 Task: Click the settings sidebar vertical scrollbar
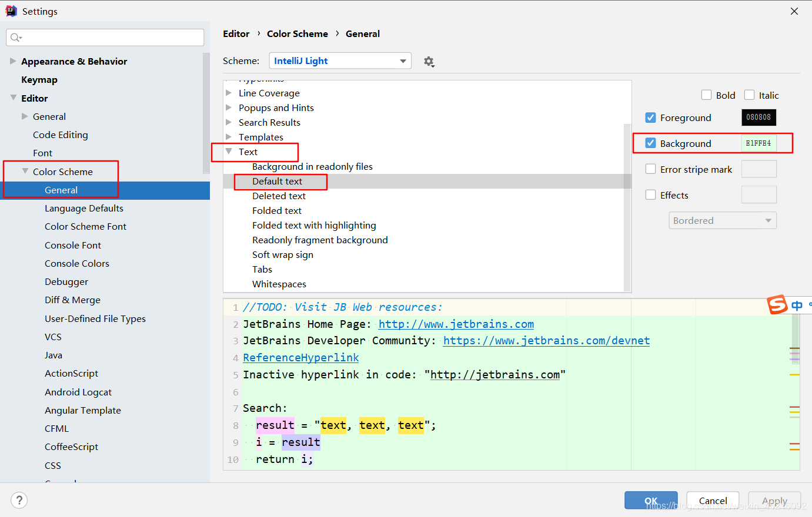pyautogui.click(x=206, y=113)
